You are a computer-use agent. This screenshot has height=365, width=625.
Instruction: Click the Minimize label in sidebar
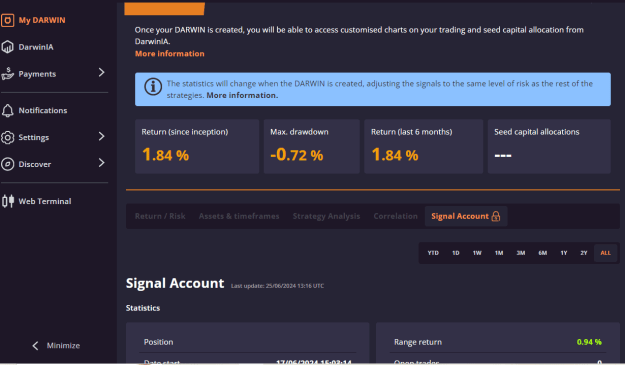[x=63, y=345]
